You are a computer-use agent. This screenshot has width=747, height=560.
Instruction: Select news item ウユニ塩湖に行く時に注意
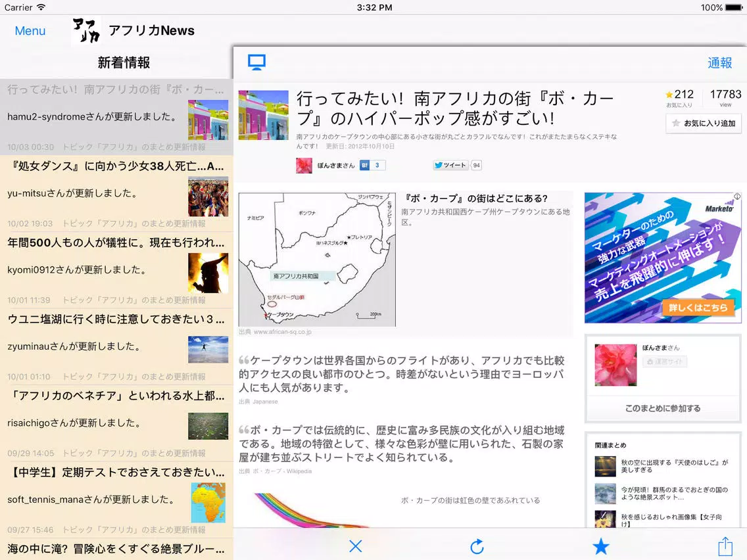coord(117,348)
